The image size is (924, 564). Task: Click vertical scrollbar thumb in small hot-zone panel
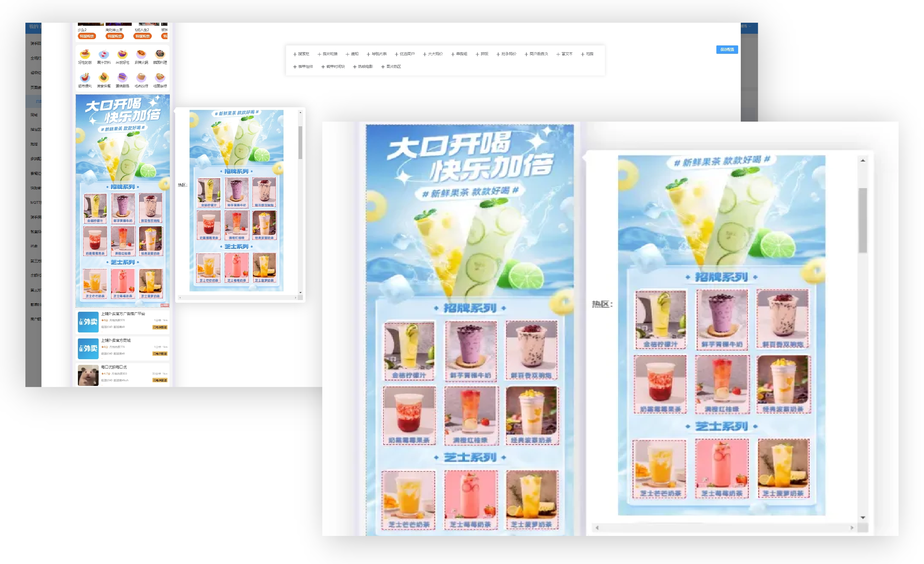(x=301, y=142)
